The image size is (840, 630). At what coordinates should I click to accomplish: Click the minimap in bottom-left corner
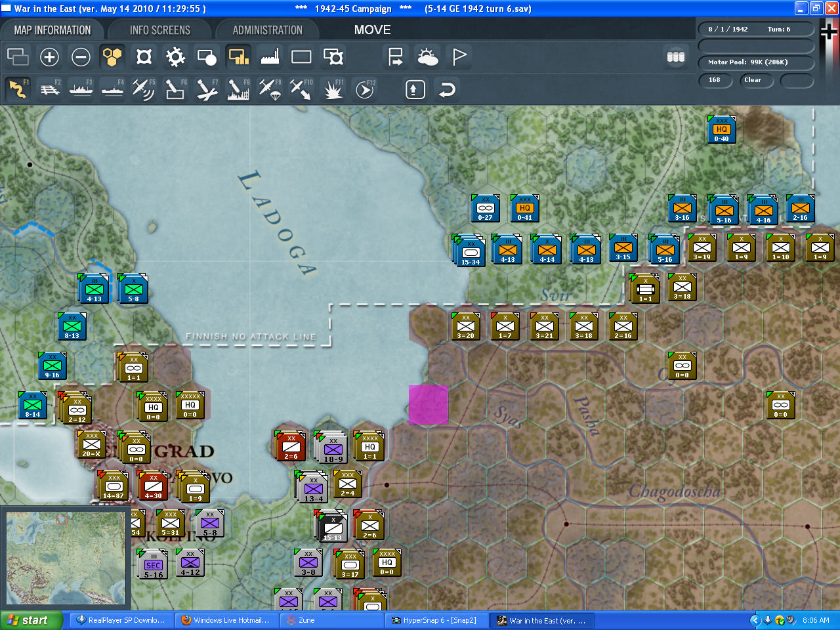pyautogui.click(x=65, y=558)
